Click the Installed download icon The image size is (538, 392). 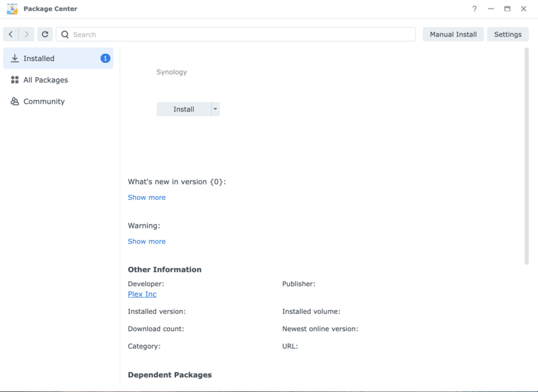pyautogui.click(x=15, y=58)
